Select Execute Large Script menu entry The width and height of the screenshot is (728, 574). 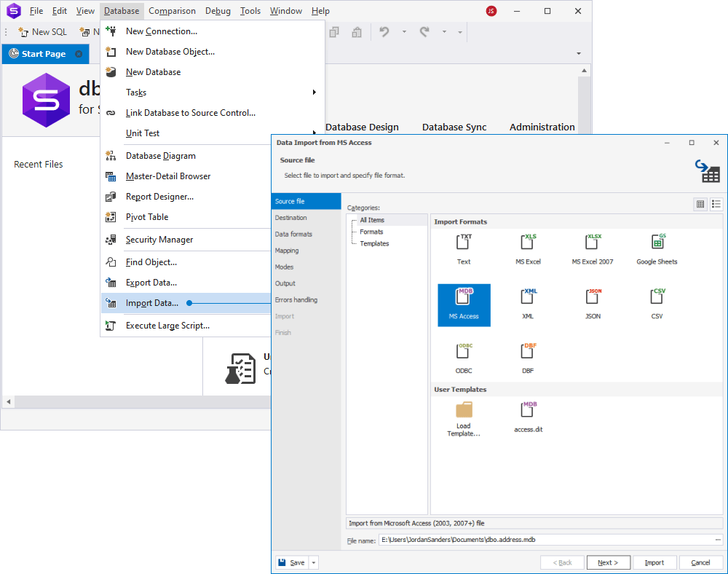point(186,326)
